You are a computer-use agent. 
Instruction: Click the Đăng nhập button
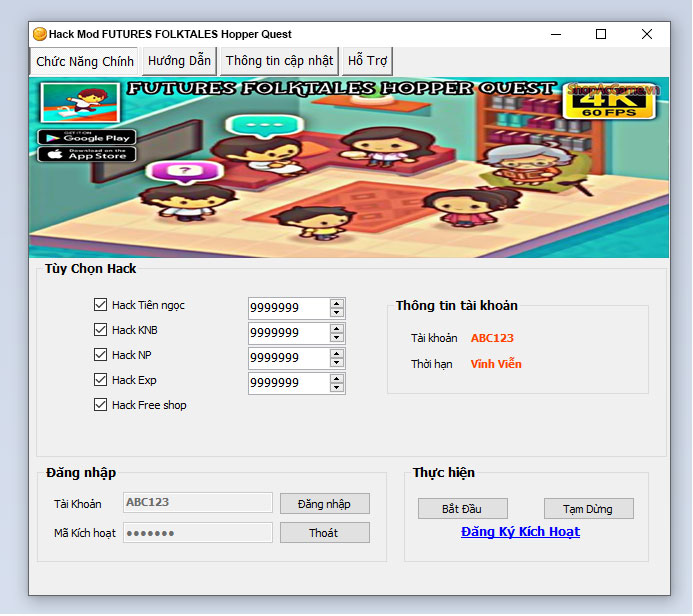coord(325,504)
